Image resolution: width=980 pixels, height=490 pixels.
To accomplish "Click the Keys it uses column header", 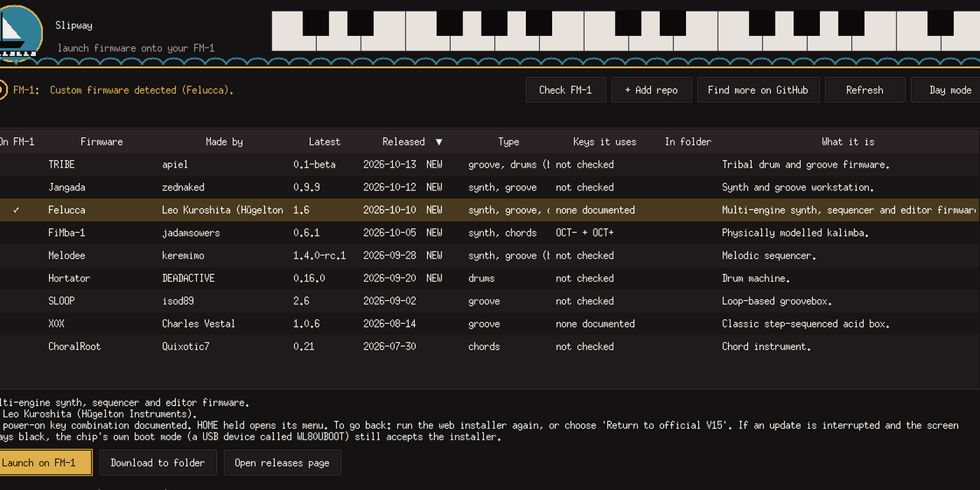I will 605,142.
